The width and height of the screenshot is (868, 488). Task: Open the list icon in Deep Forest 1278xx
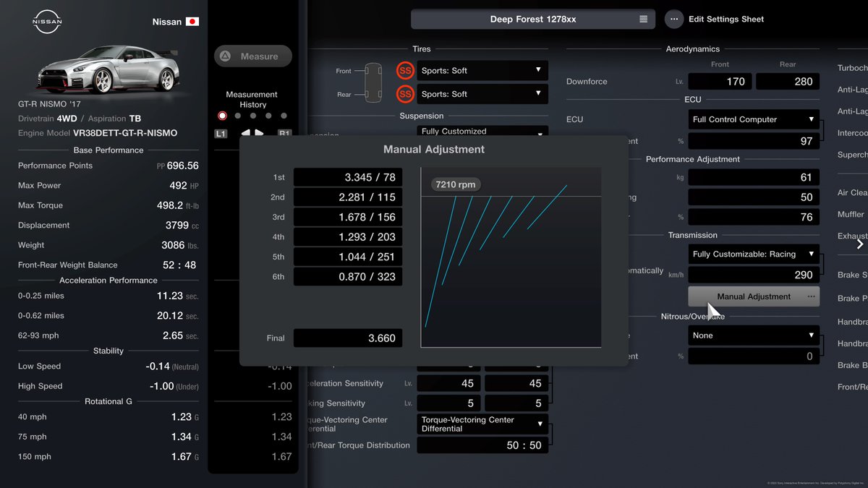coord(643,20)
